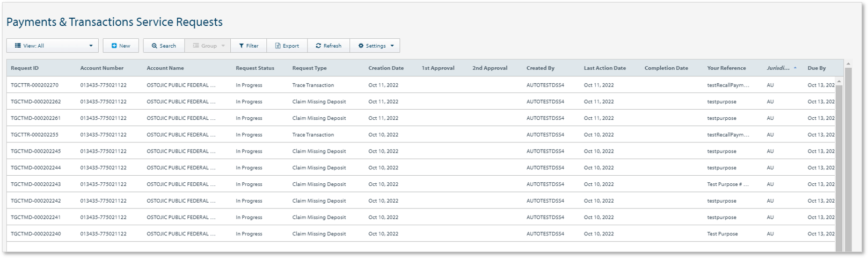This screenshot has height=258, width=868.
Task: Select request TGCTTR-000202270
Action: pos(34,85)
